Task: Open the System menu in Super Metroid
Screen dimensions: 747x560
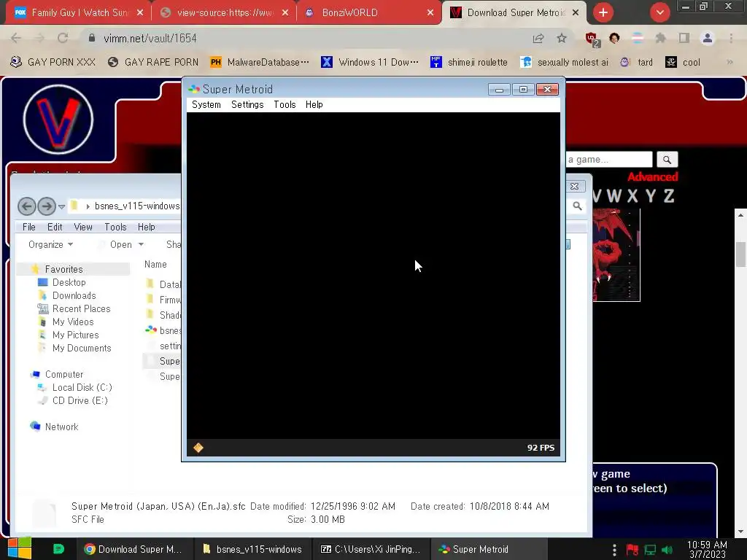Action: [206, 105]
